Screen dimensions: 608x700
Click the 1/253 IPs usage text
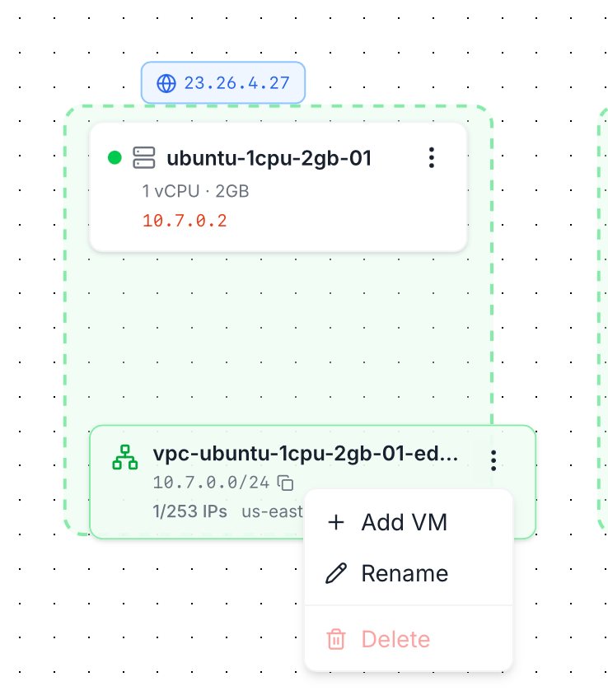[x=189, y=511]
